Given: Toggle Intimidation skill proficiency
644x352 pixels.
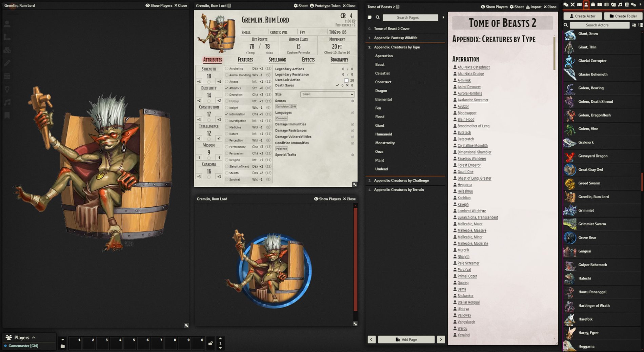Looking at the screenshot, I should (x=227, y=114).
